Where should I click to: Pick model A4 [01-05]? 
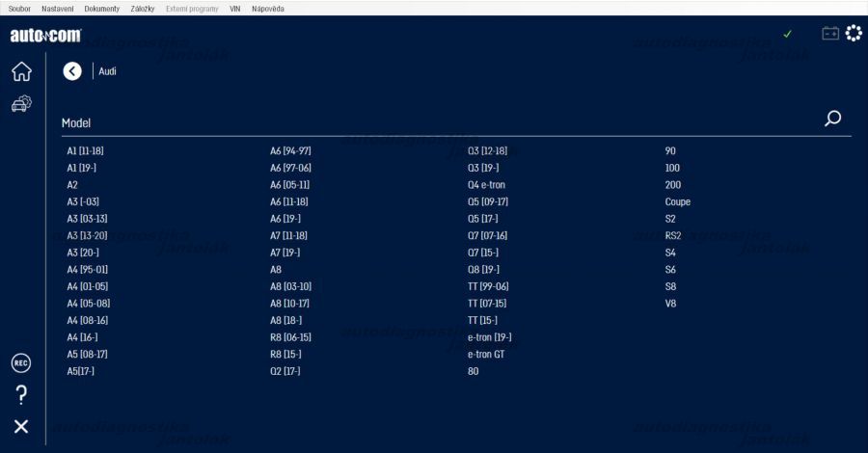point(88,286)
